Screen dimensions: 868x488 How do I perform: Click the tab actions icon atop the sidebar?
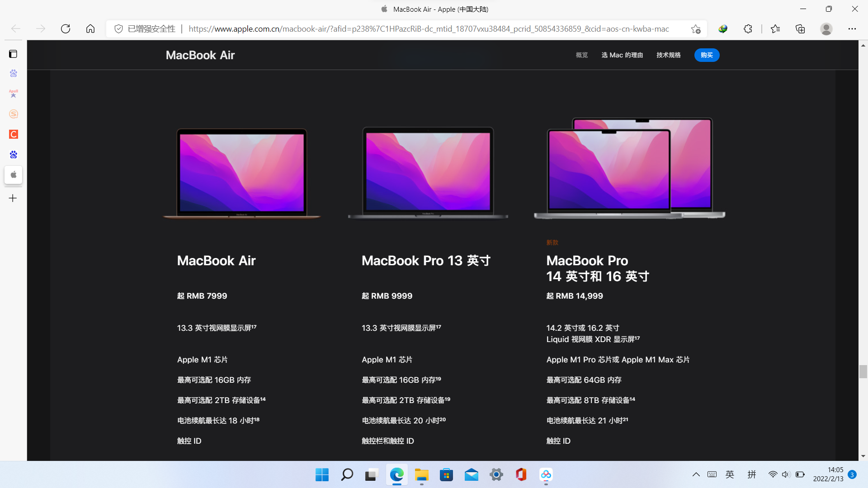click(13, 53)
